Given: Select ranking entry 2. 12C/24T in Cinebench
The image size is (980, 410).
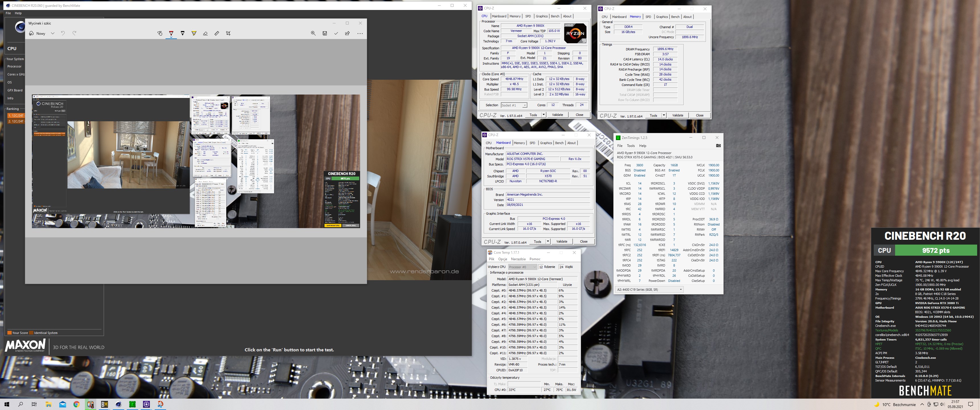Looking at the screenshot, I should (x=16, y=121).
